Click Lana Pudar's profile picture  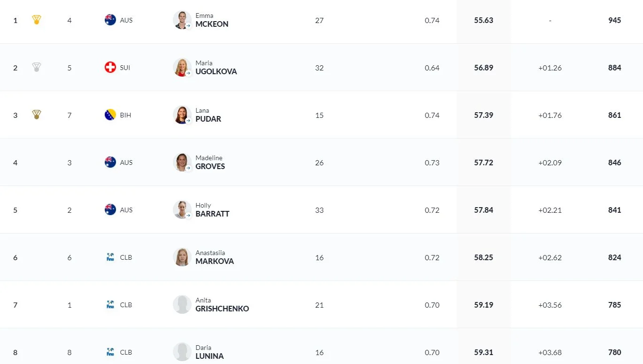coord(182,115)
